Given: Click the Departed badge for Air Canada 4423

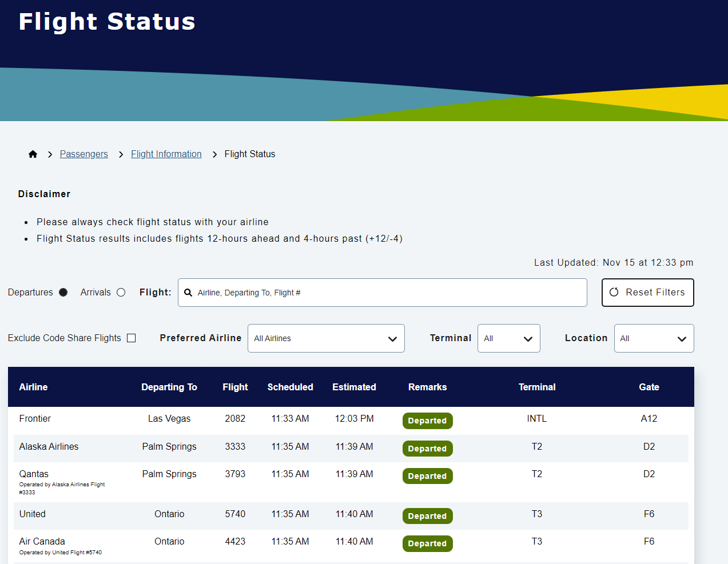Looking at the screenshot, I should [427, 543].
